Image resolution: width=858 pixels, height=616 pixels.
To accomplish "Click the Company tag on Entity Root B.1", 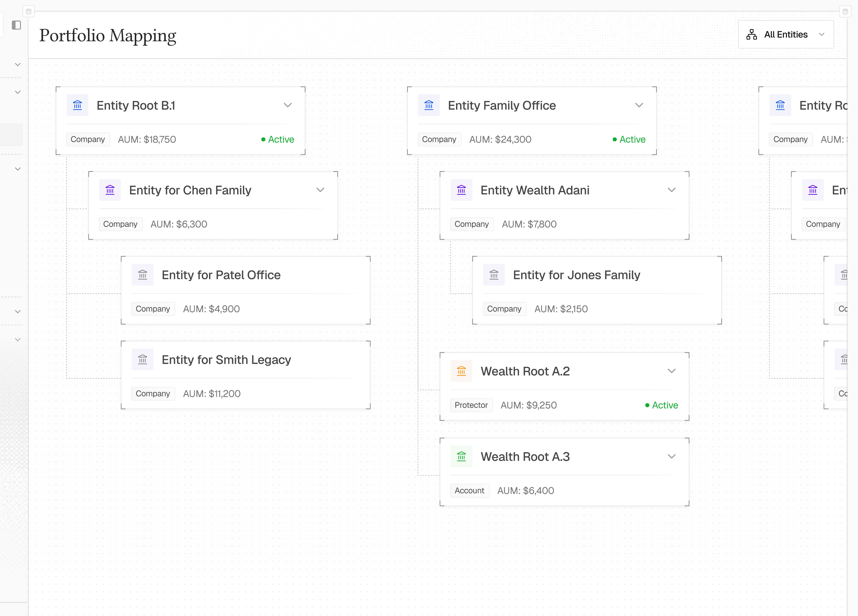I will (88, 139).
